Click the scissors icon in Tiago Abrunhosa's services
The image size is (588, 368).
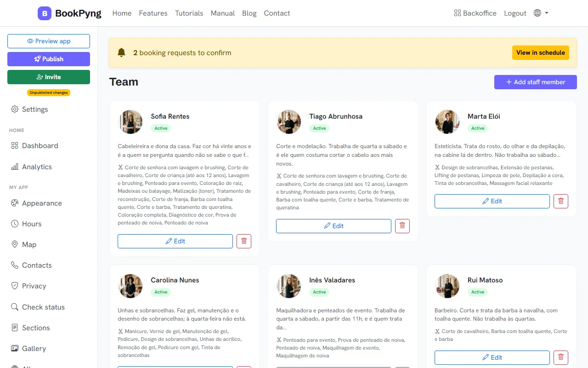point(279,176)
